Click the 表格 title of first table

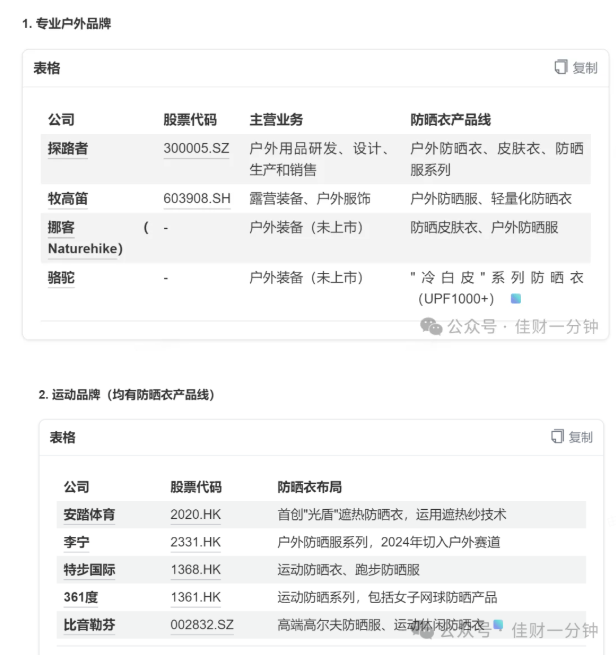click(47, 68)
